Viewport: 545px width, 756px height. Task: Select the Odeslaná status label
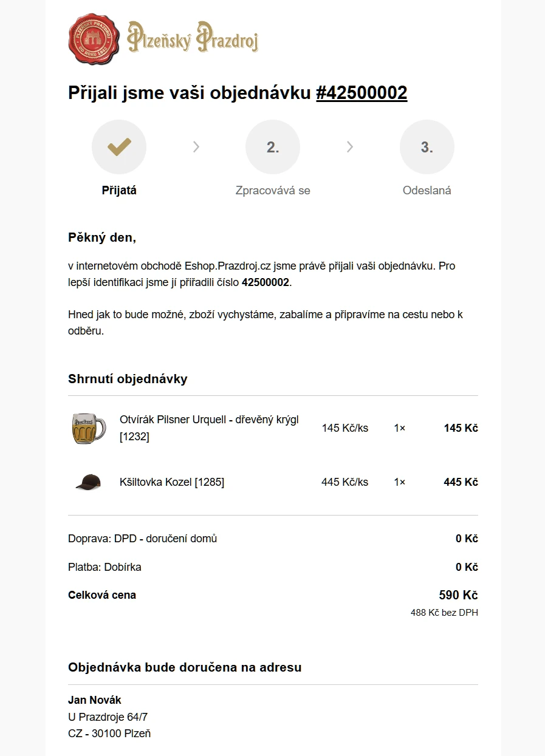click(x=427, y=191)
